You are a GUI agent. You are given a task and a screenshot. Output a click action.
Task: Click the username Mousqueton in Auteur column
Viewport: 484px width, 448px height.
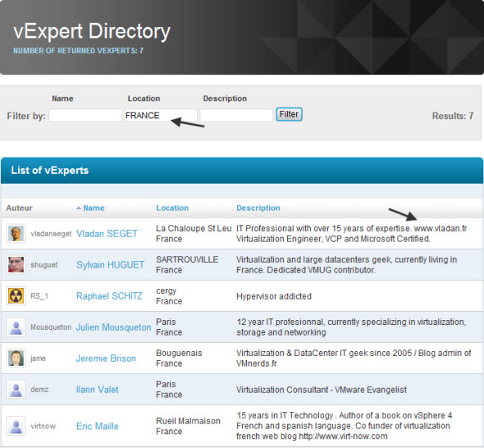click(51, 327)
